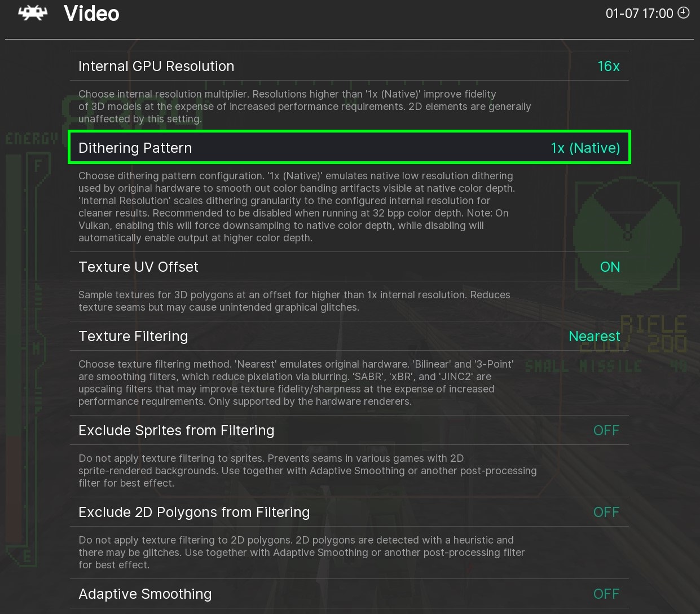Image resolution: width=700 pixels, height=614 pixels.
Task: Toggle the Texture UV Offset ON value
Action: click(610, 267)
